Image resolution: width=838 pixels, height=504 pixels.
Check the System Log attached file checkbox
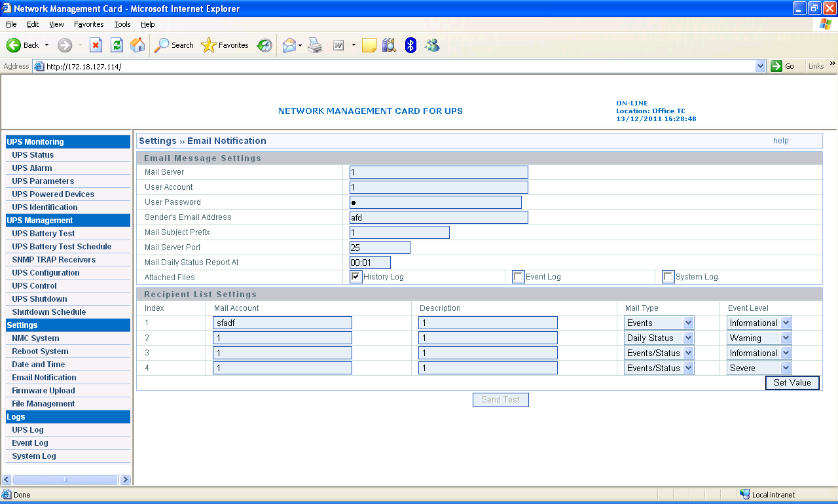[668, 277]
